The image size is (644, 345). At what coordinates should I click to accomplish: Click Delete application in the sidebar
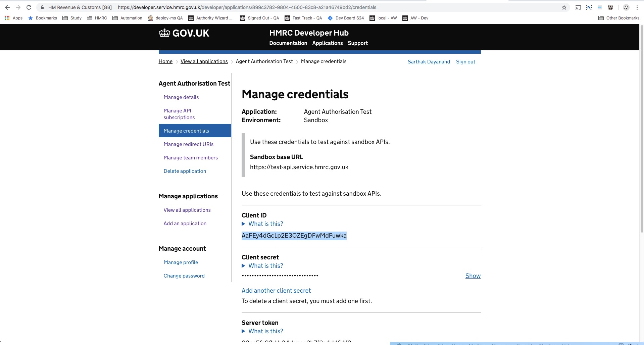[185, 171]
